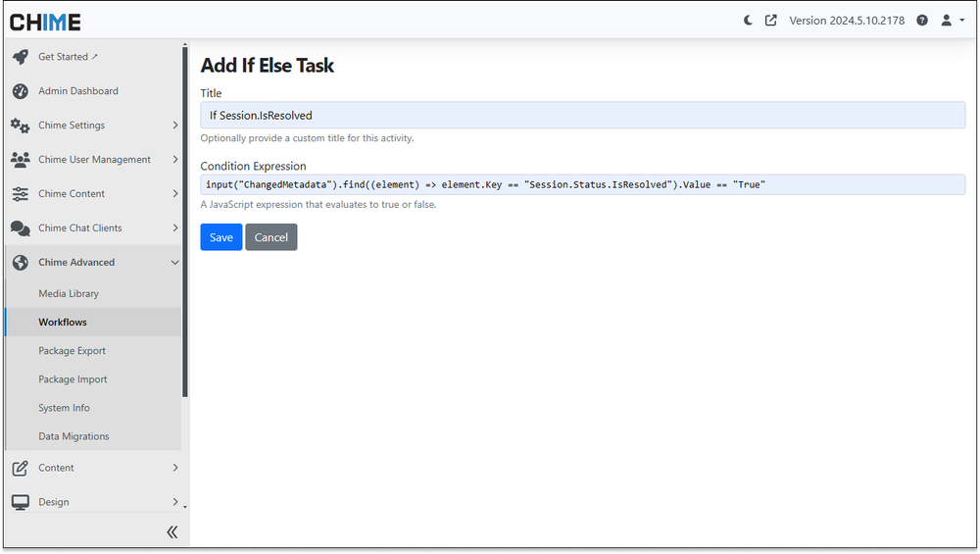This screenshot has width=980, height=554.
Task: Click the Design monitor icon
Action: pyautogui.click(x=21, y=502)
